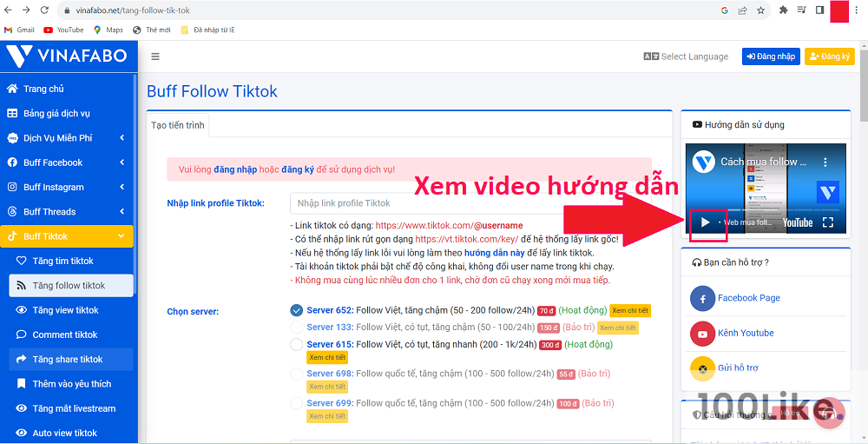The image size is (868, 444).
Task: Click the browser back arrow
Action: (x=9, y=10)
